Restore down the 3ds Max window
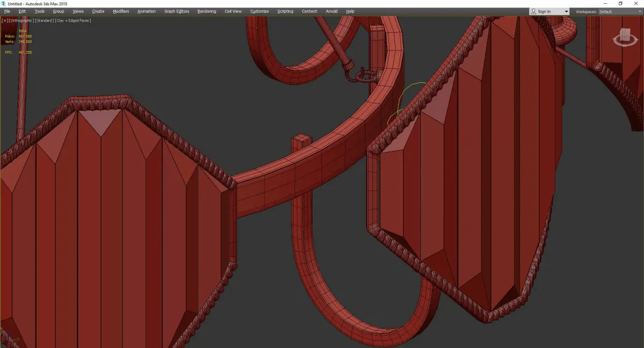 620,3
